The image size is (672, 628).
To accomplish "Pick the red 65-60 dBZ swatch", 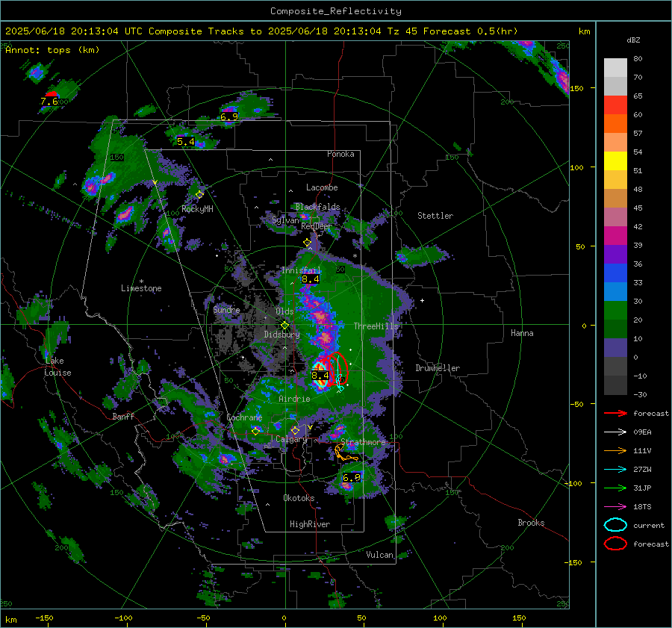I will (x=615, y=105).
